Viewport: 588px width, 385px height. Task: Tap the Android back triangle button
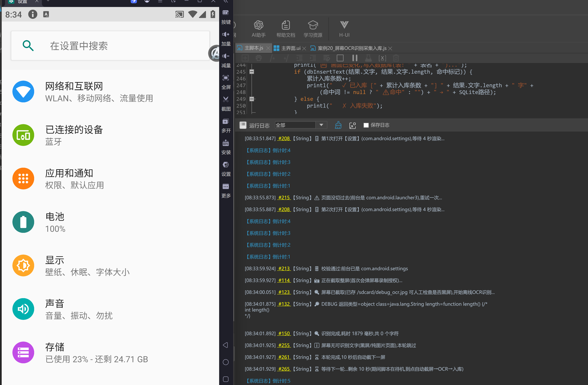click(226, 345)
